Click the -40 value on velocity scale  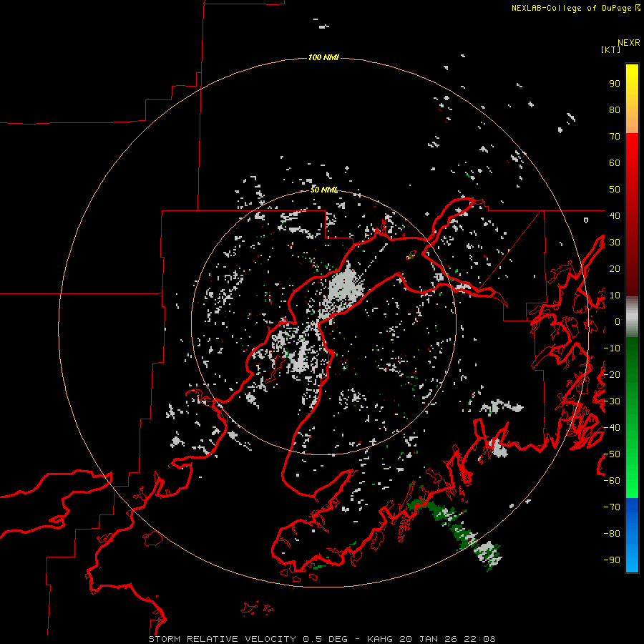tap(612, 428)
